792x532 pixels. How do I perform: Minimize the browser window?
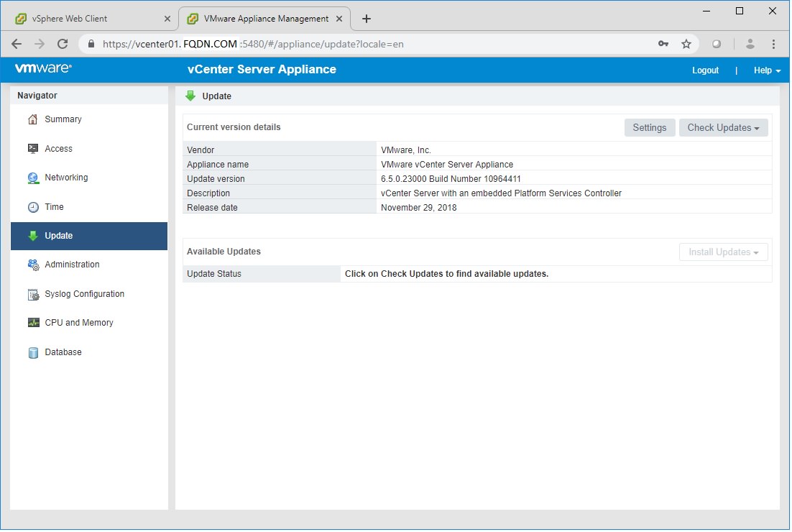(707, 11)
